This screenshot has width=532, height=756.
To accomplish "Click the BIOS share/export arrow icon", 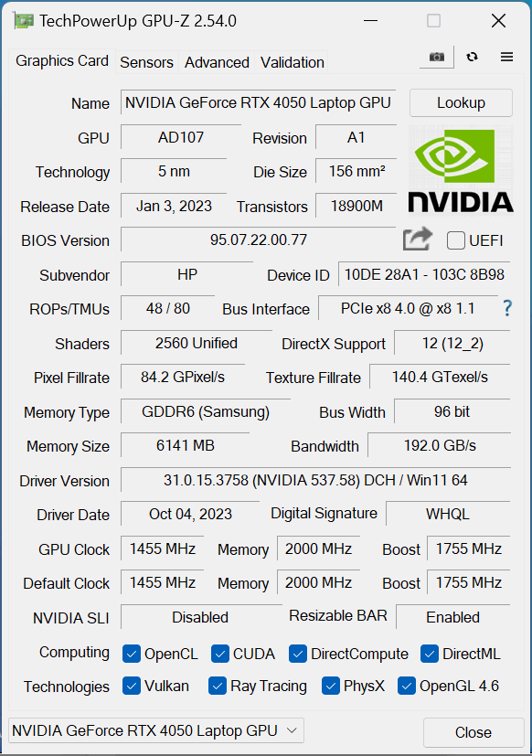I will coord(417,240).
